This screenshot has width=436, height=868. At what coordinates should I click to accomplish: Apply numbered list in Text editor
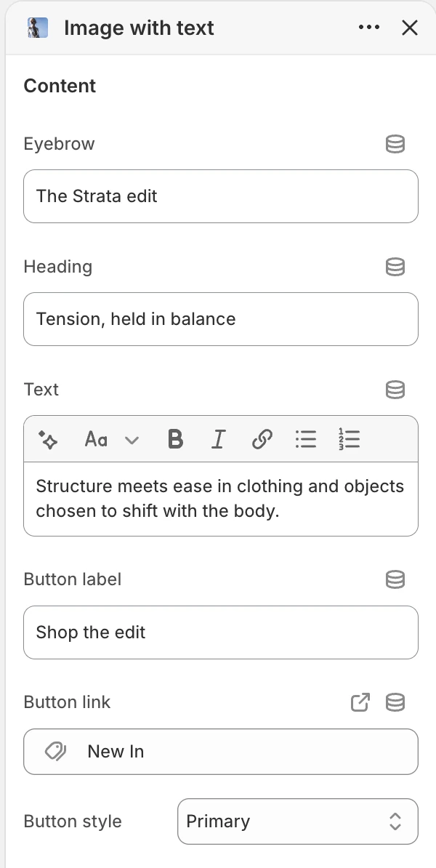(x=349, y=440)
